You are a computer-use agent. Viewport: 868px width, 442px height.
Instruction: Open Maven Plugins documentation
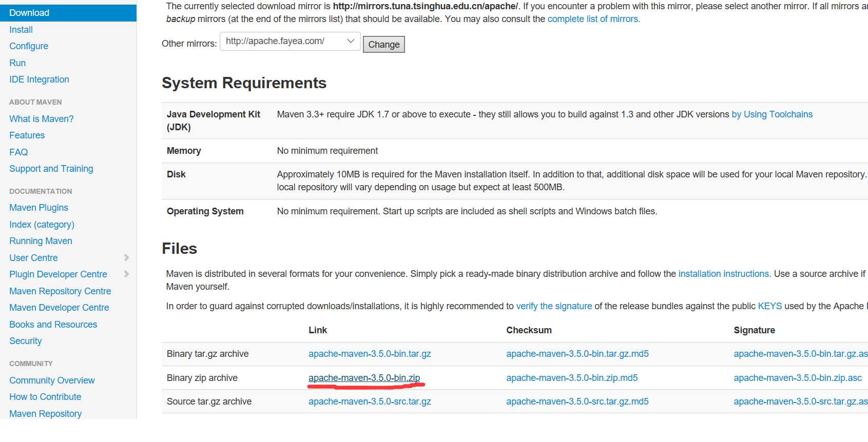(38, 208)
